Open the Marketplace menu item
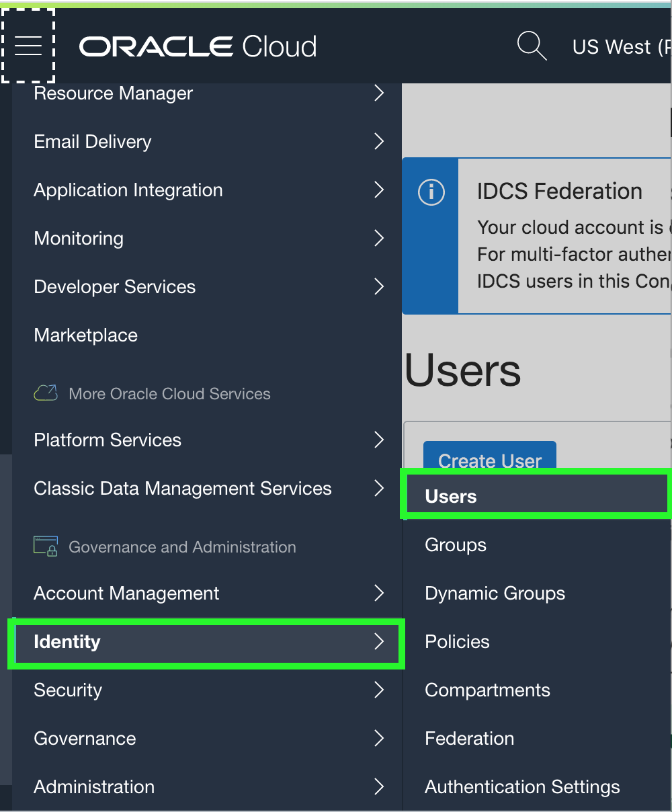This screenshot has width=672, height=812. pyautogui.click(x=86, y=335)
